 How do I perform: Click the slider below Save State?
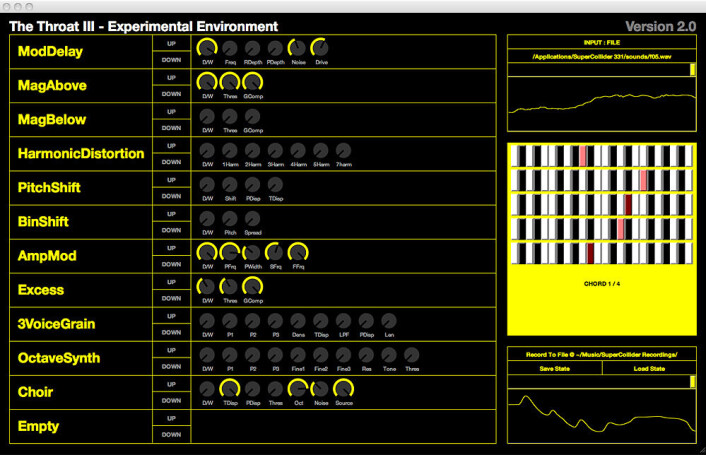602,382
